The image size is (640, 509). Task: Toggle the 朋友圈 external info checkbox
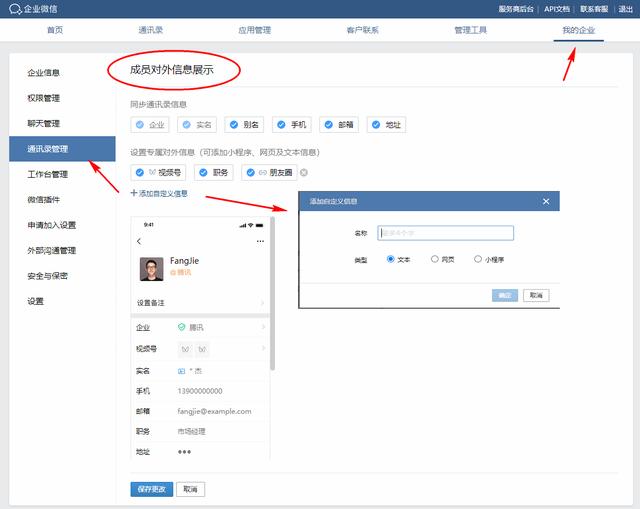pyautogui.click(x=251, y=173)
